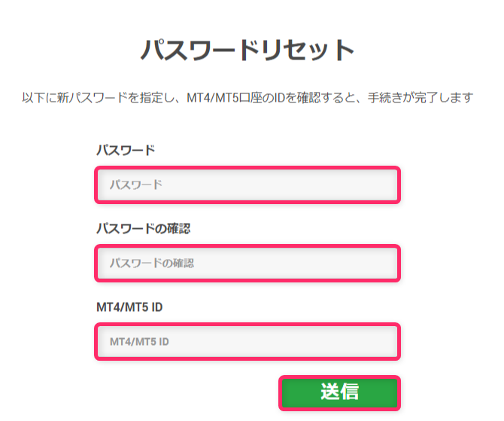This screenshot has width=504, height=421.
Task: Place the cursor in the new password box
Action: [x=247, y=185]
